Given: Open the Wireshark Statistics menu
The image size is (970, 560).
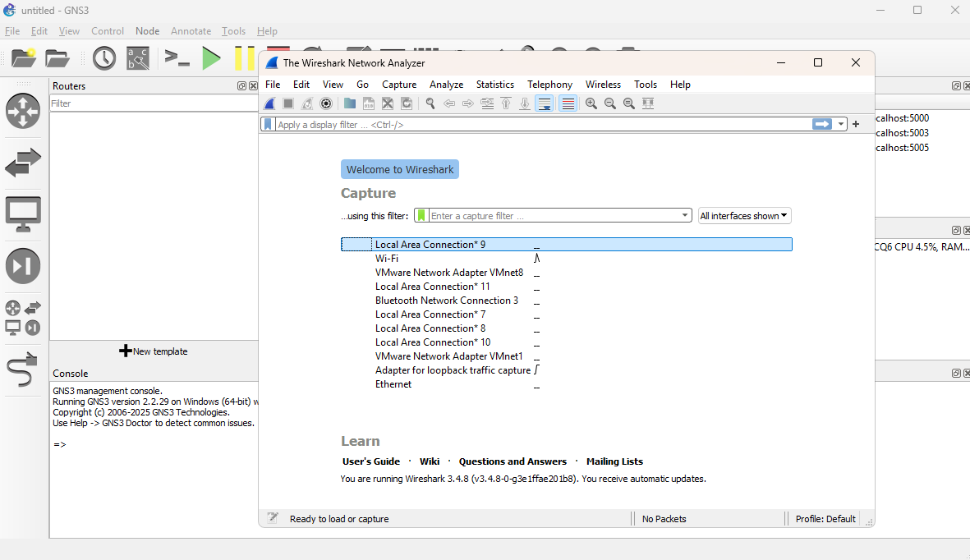Looking at the screenshot, I should coord(494,85).
